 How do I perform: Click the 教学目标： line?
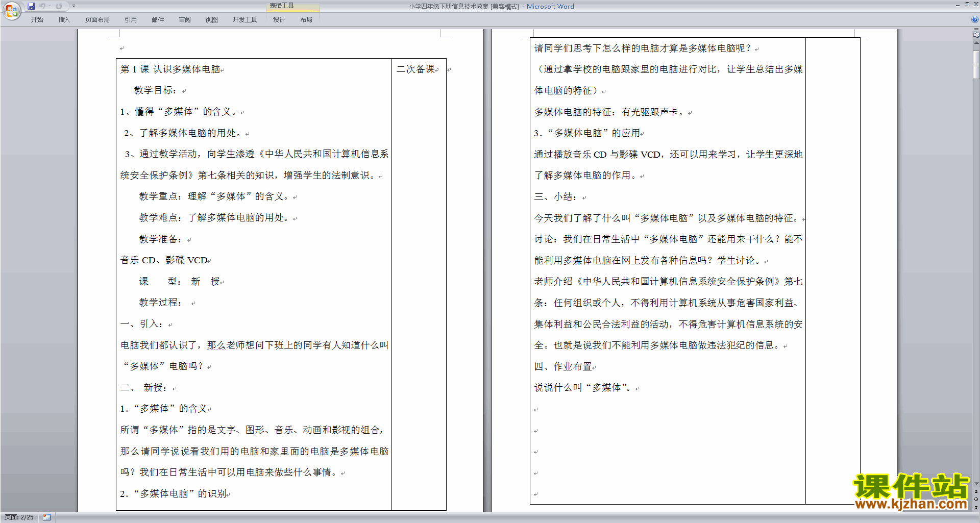click(x=156, y=90)
